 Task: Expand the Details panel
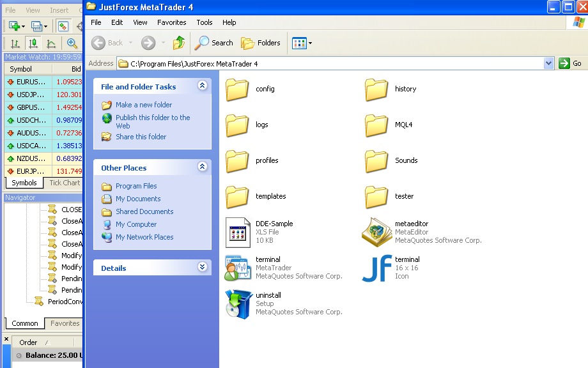203,266
